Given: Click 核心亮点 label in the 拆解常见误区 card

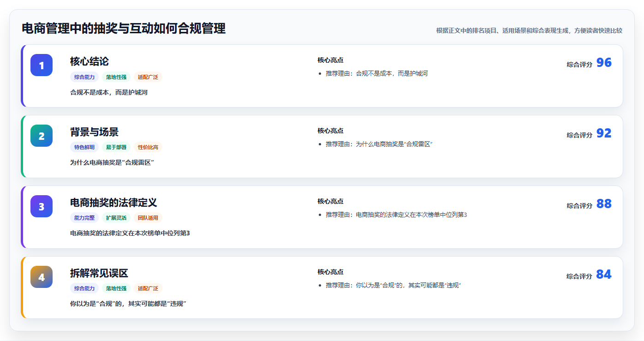Looking at the screenshot, I should coord(330,272).
